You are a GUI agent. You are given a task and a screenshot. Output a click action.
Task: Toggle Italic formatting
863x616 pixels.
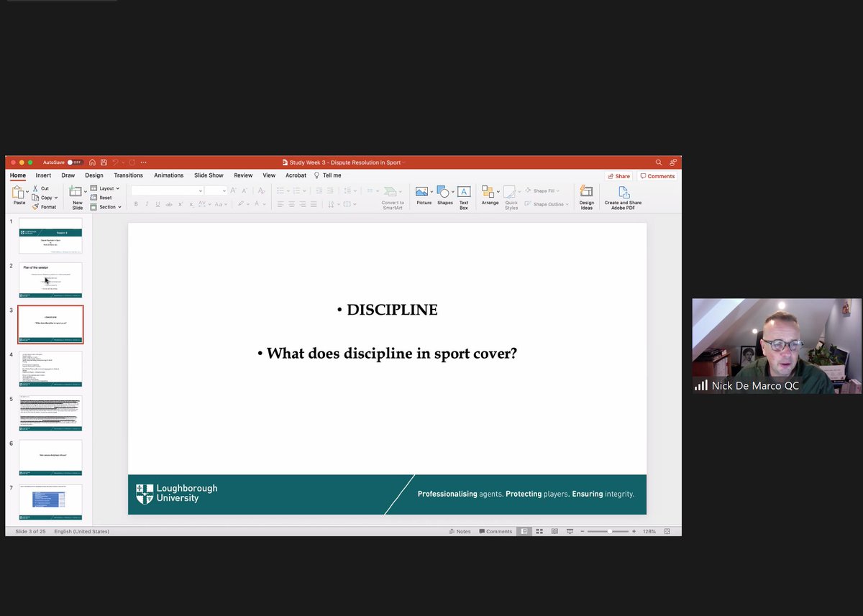point(147,204)
